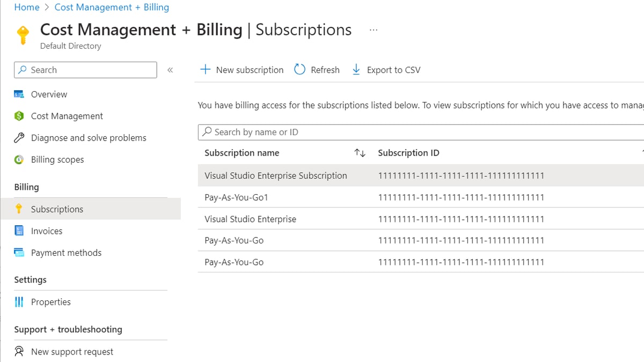Image resolution: width=644 pixels, height=362 pixels.
Task: Create a New support request
Action: coord(72,352)
